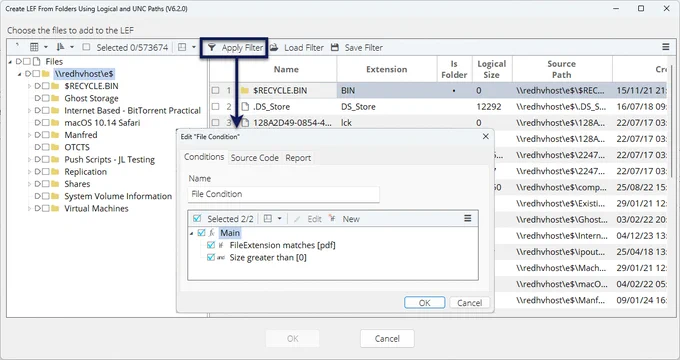Viewport: 680px width, 360px height.
Task: Expand the Push Scripts - JL Testing folder
Action: coord(29,160)
